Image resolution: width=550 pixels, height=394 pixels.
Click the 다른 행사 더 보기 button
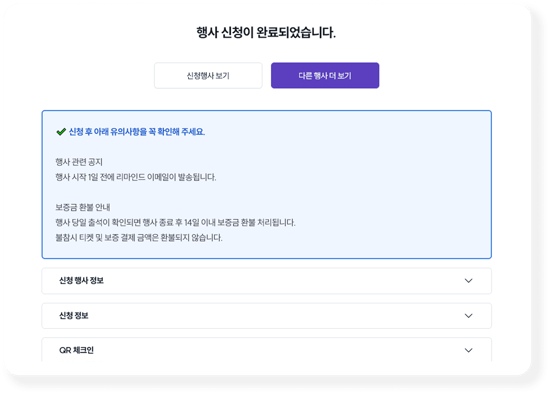click(x=325, y=75)
